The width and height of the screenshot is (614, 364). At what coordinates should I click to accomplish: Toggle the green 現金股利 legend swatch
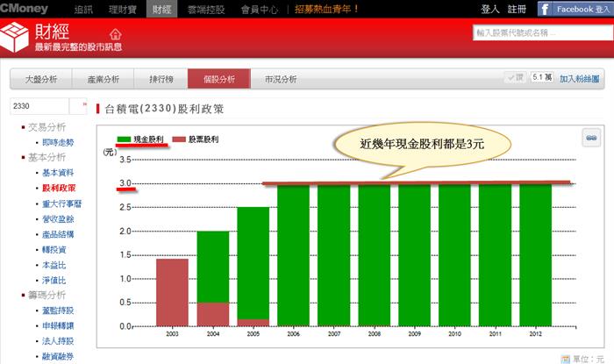124,139
